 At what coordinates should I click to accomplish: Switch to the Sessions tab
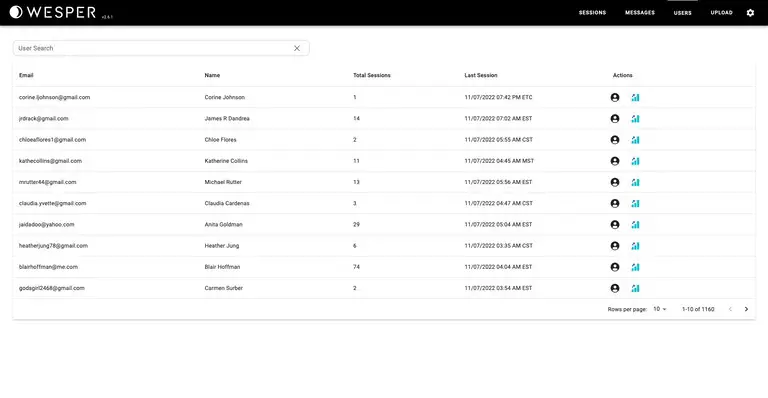coord(592,13)
